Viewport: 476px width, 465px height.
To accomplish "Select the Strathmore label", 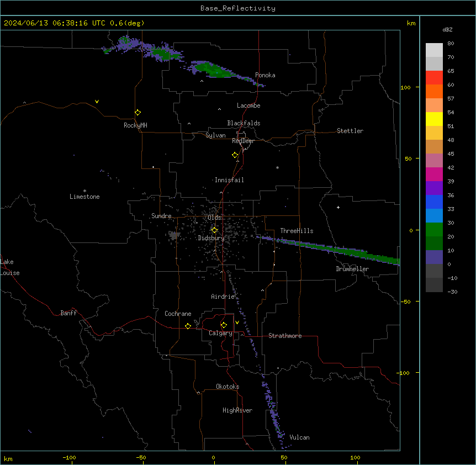I will point(285,336).
